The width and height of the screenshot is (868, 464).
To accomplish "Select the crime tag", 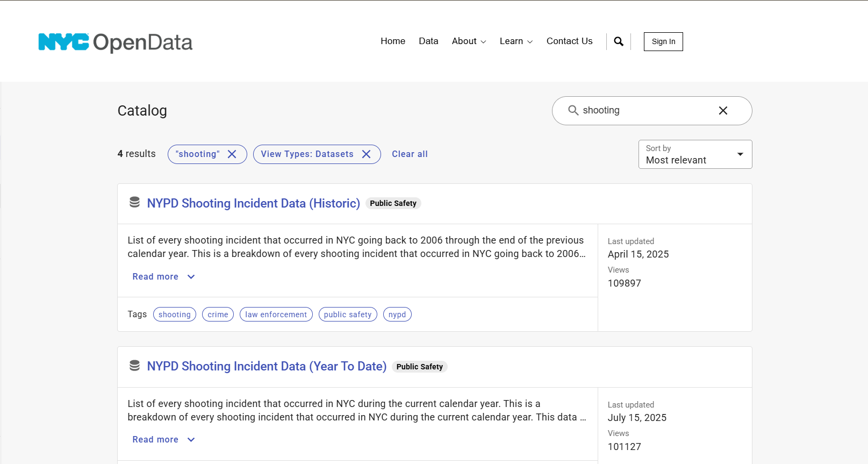I will pyautogui.click(x=218, y=315).
